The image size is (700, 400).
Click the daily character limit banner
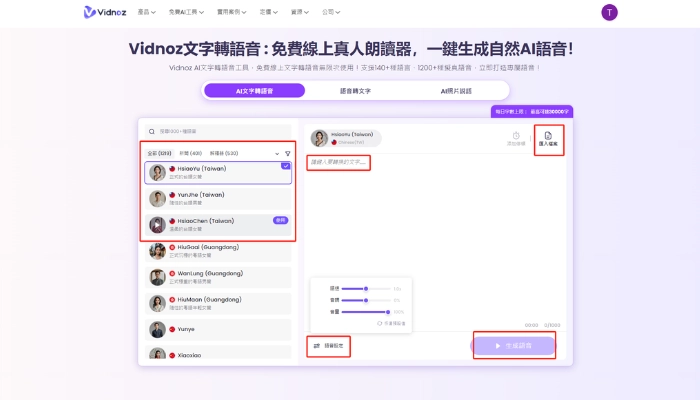[532, 112]
